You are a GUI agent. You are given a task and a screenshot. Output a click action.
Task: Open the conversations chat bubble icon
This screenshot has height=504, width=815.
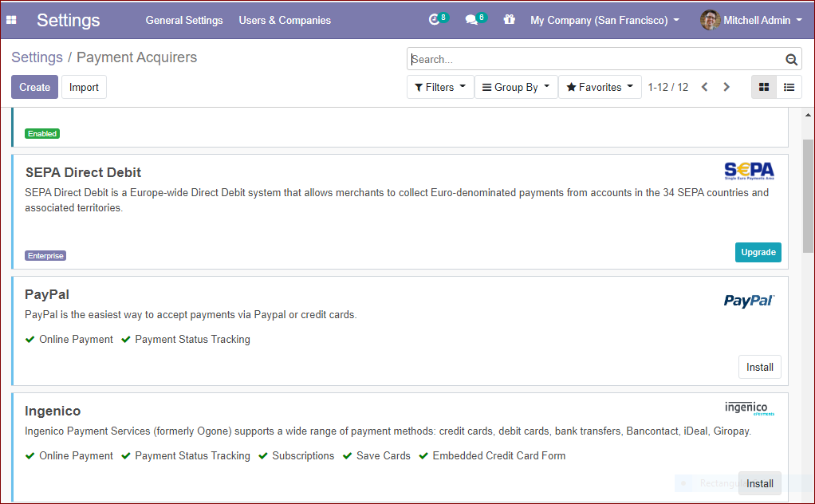click(471, 20)
